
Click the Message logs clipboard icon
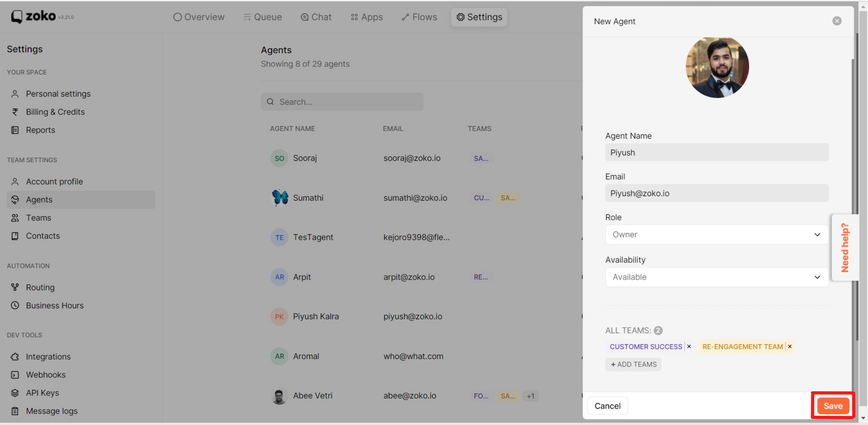click(15, 411)
